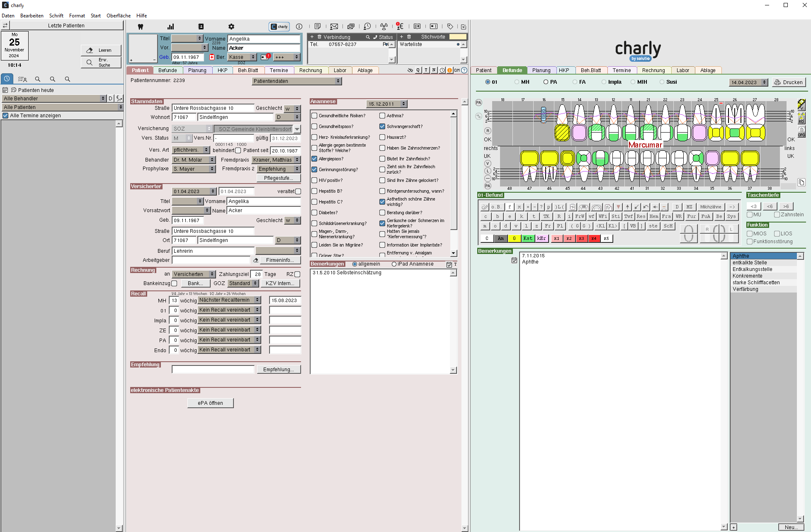Image resolution: width=811 pixels, height=532 pixels.
Task: Click the red medical card icon near Ber.
Action: click(x=212, y=57)
